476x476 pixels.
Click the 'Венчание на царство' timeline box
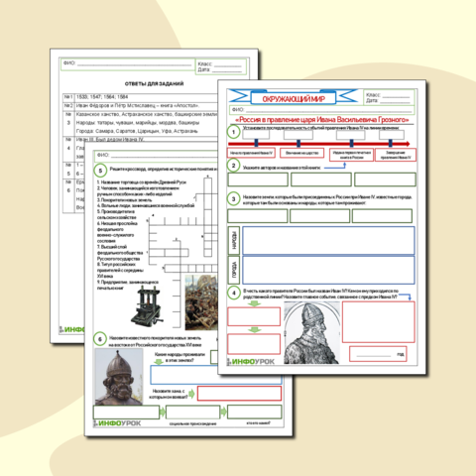(x=302, y=153)
